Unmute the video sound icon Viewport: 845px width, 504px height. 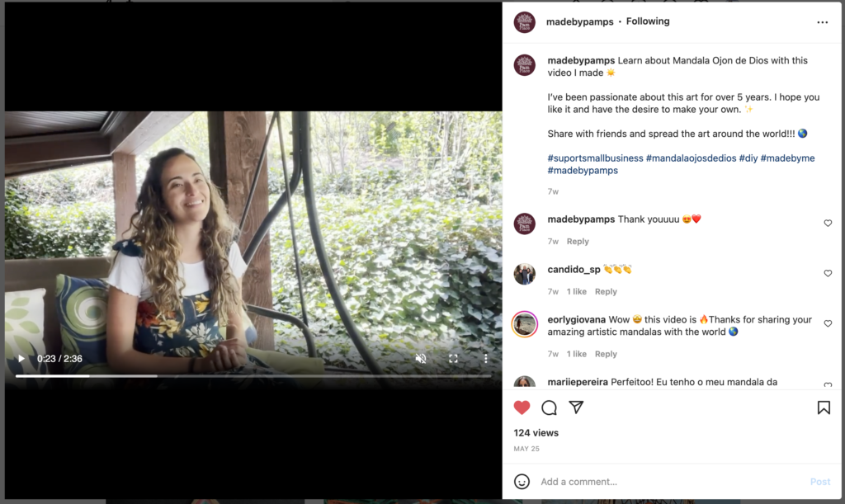(421, 359)
